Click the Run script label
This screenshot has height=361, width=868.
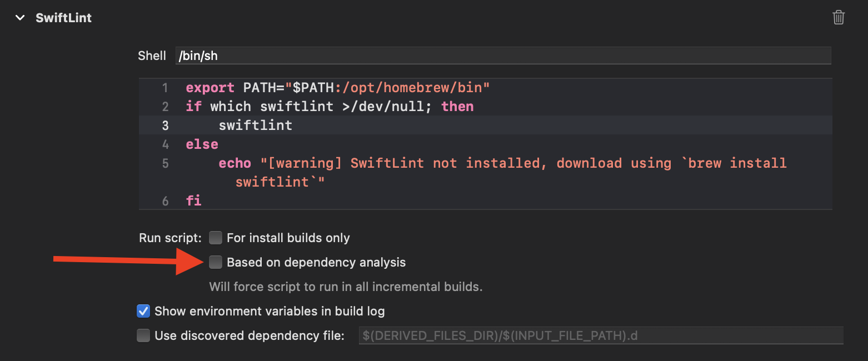pos(171,238)
